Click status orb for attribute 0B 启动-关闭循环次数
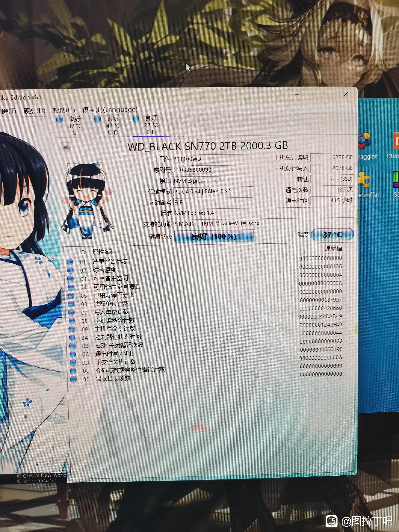399x532 pixels. coord(72,346)
